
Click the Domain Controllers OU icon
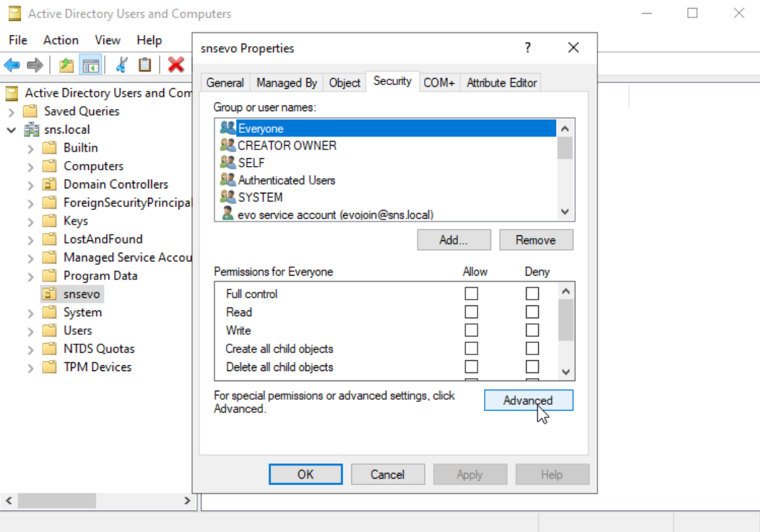(x=49, y=184)
